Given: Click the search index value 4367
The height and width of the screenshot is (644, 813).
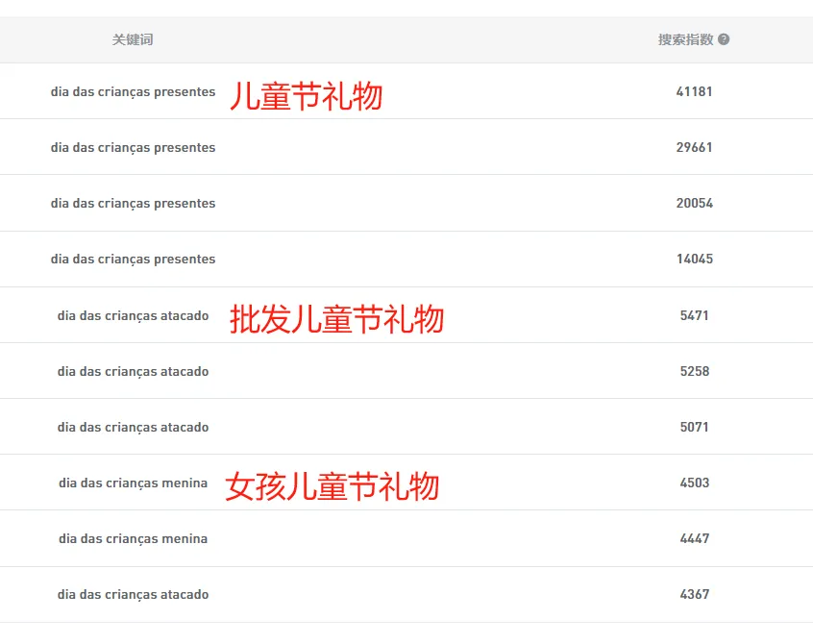Looking at the screenshot, I should [694, 594].
